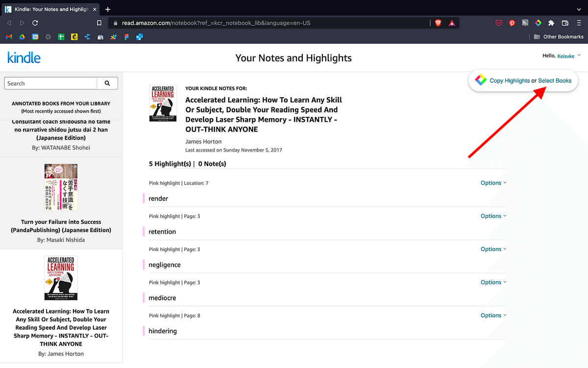This screenshot has height=368, width=588.
Task: Open Brave Shields lion icon
Action: (438, 23)
